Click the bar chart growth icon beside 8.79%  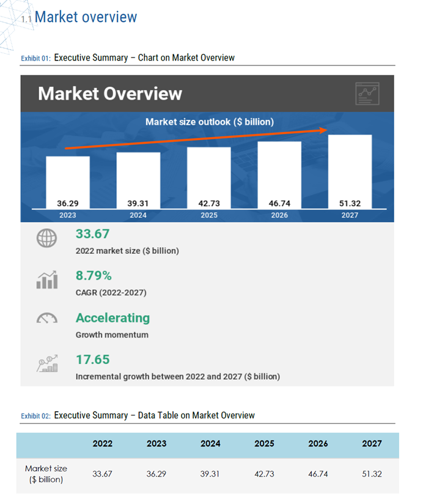[x=47, y=280]
